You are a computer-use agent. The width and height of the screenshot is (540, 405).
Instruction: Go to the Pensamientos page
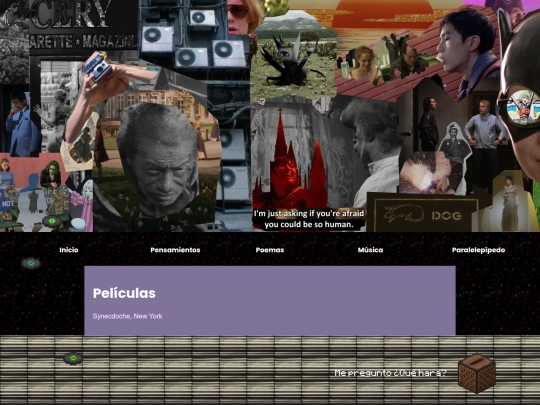coord(175,250)
